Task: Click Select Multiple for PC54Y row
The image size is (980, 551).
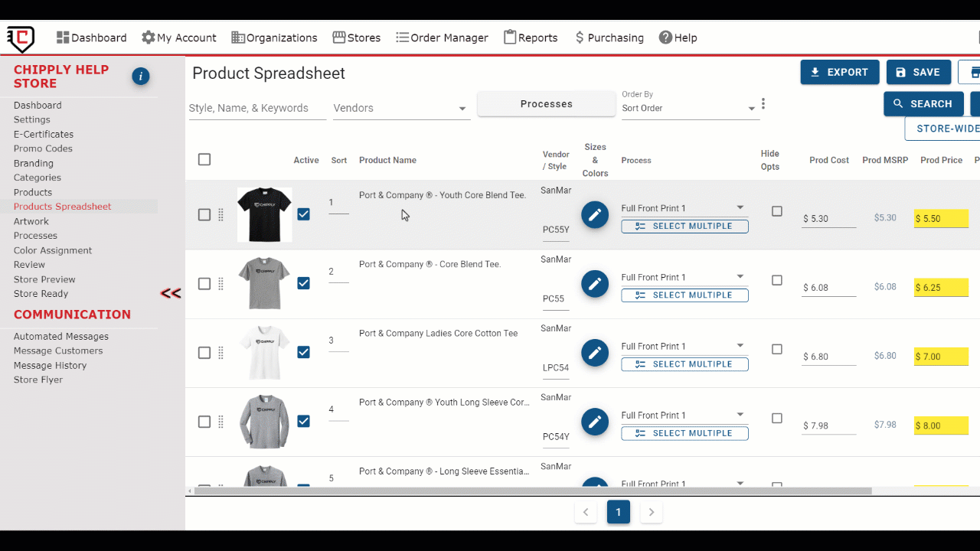Action: click(x=684, y=433)
